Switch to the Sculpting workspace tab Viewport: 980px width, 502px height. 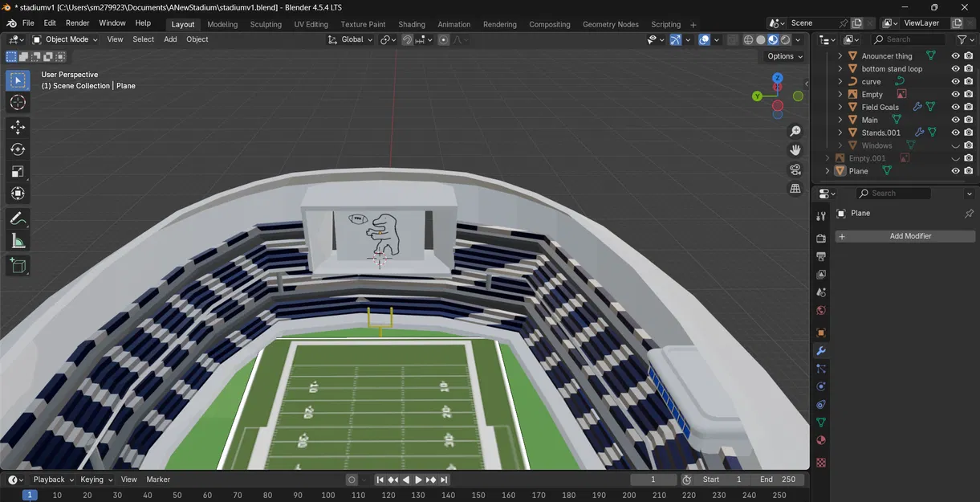pyautogui.click(x=266, y=24)
